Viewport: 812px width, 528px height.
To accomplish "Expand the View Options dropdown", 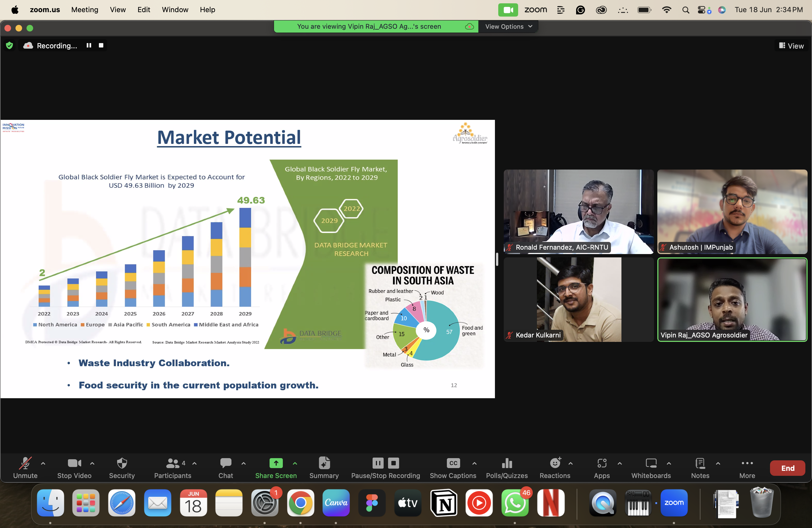I will click(508, 27).
